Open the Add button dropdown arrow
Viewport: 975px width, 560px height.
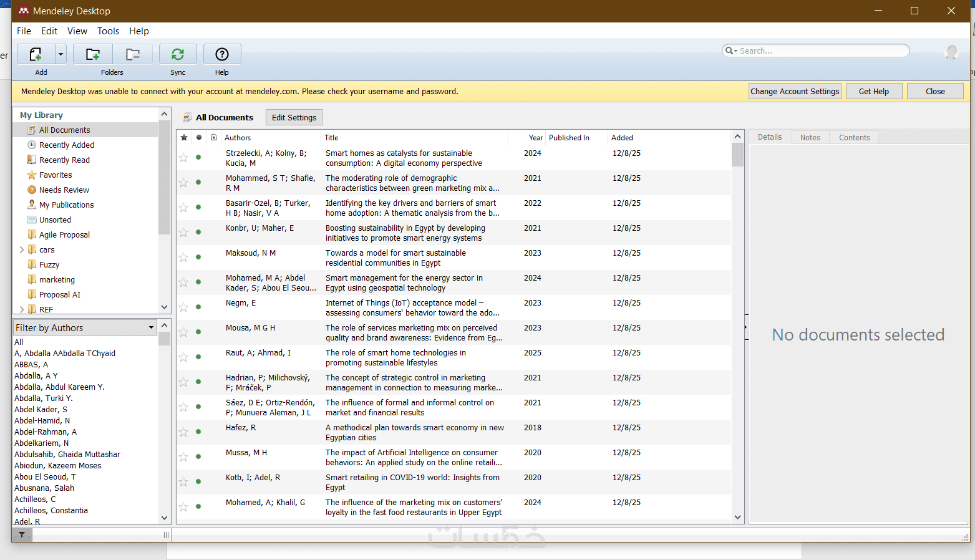pyautogui.click(x=61, y=54)
